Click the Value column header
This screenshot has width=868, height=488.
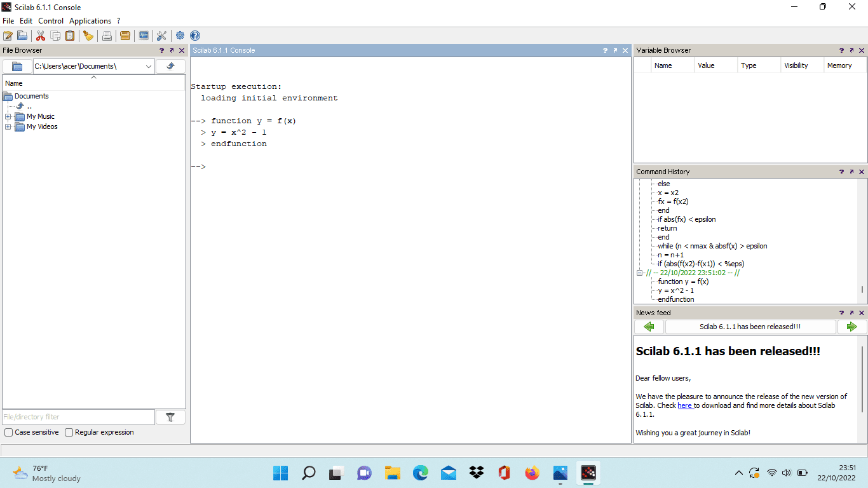point(715,65)
